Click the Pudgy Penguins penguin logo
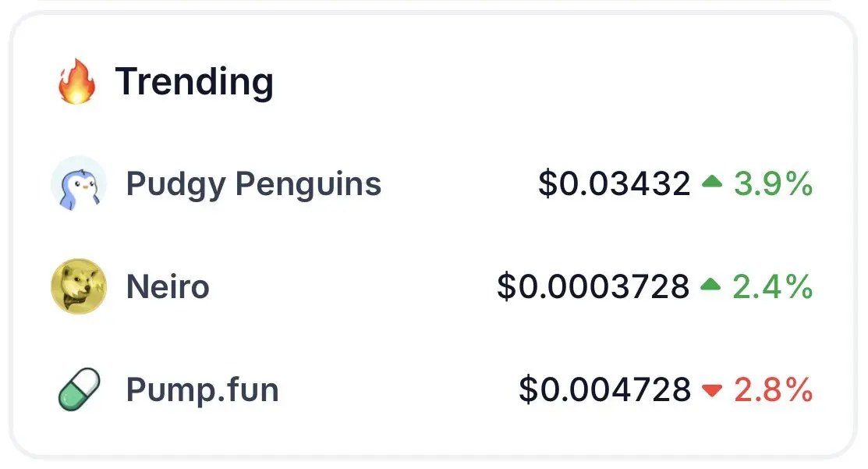This screenshot has width=868, height=469. tap(79, 184)
